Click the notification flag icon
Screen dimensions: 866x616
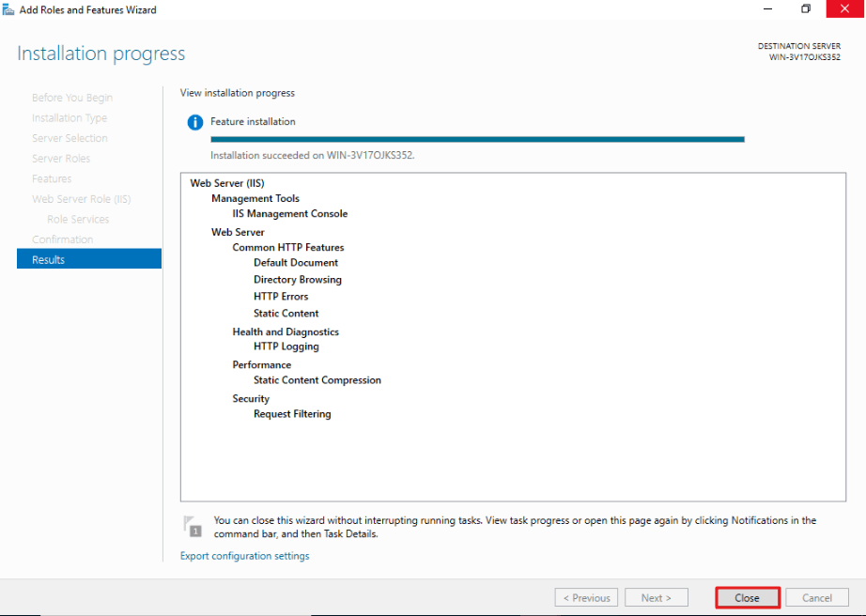coord(193,526)
